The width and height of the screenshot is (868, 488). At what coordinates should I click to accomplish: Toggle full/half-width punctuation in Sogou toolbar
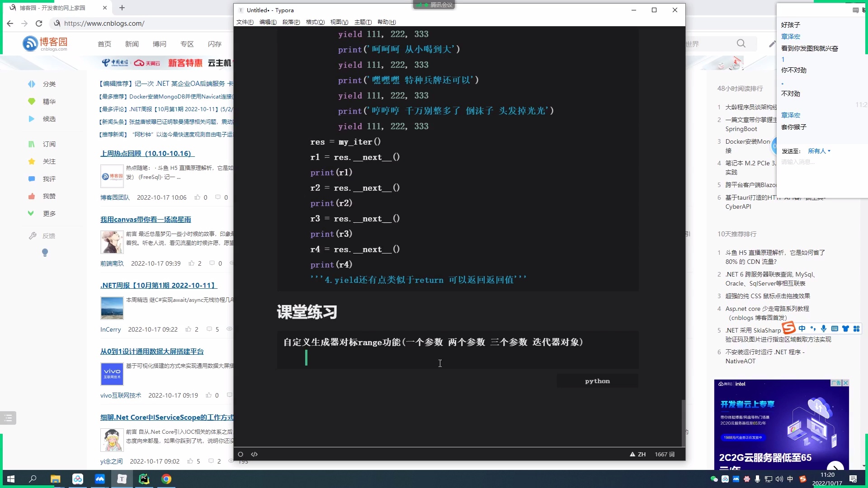click(814, 328)
